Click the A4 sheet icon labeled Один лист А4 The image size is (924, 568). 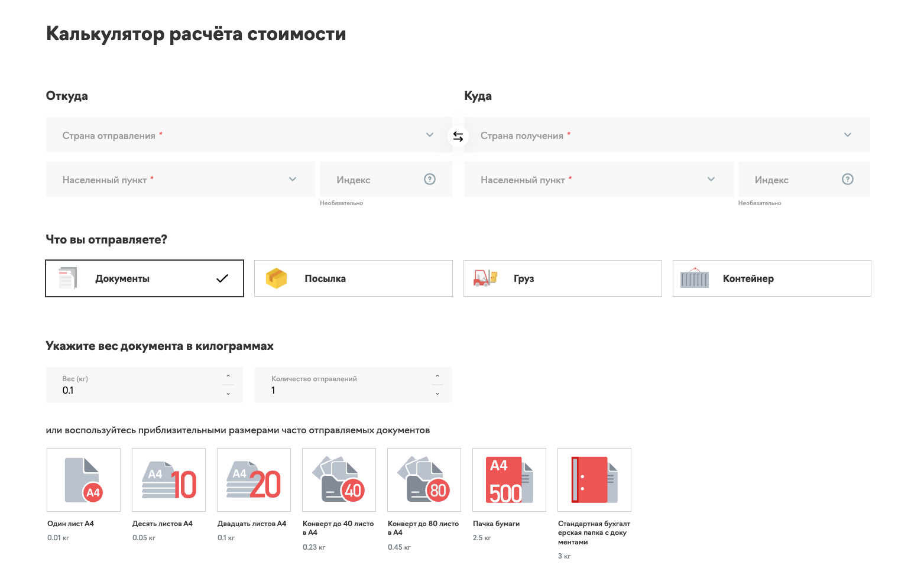point(83,479)
